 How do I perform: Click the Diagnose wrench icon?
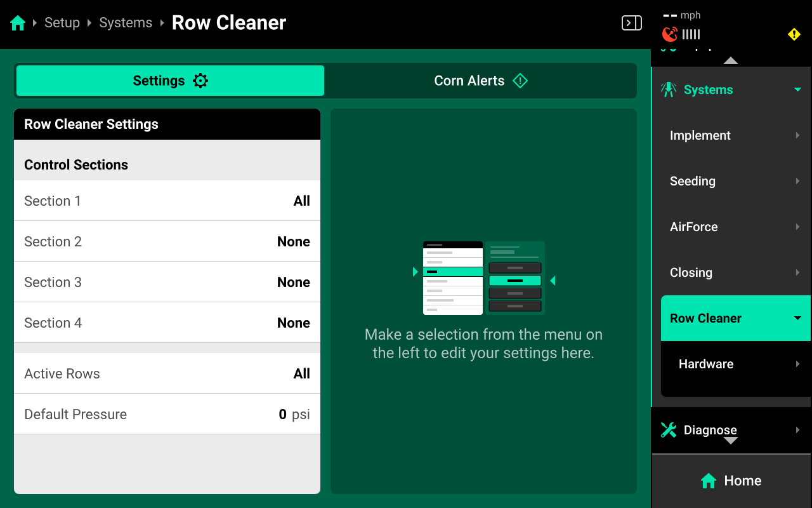click(x=669, y=430)
